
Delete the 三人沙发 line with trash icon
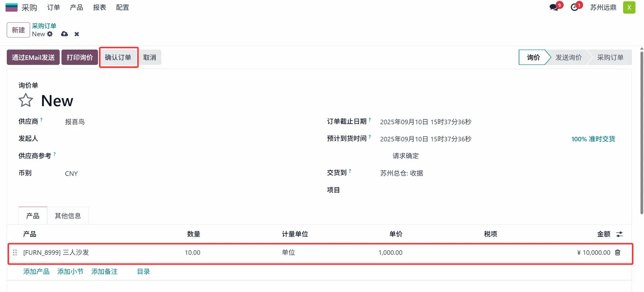(618, 252)
